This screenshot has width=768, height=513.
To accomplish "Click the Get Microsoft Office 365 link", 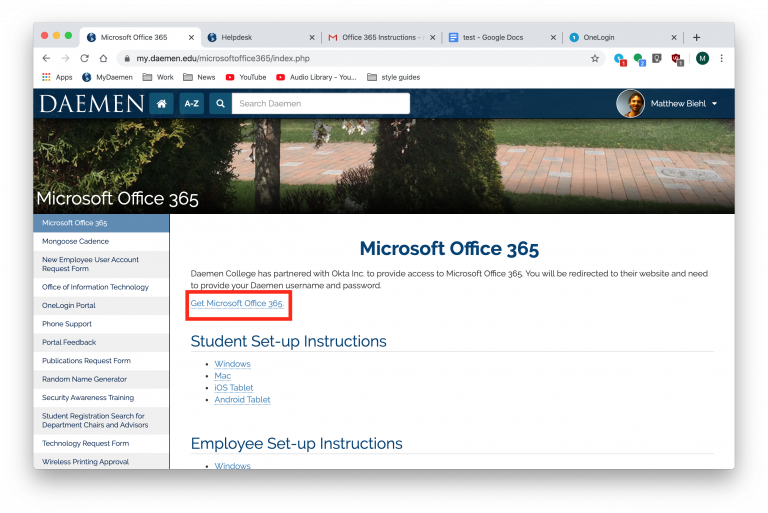I will tap(237, 303).
